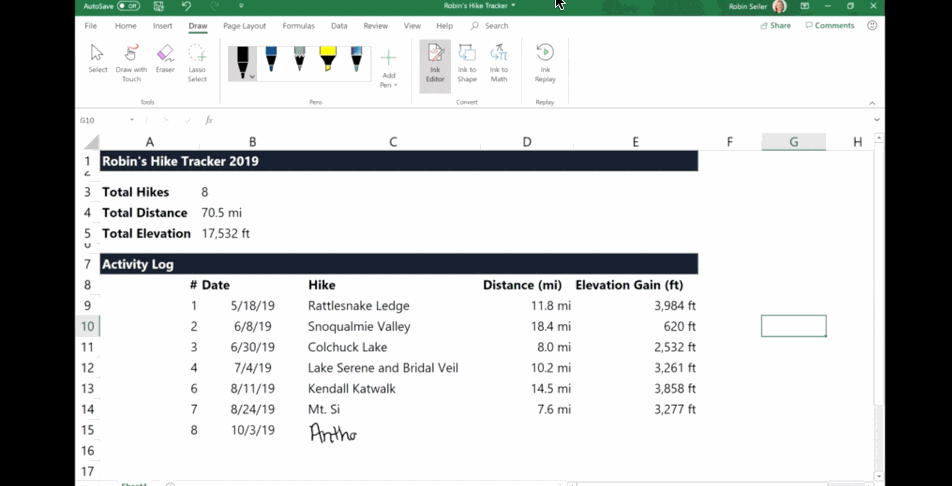Click the Ink to Shape button
The height and width of the screenshot is (486, 952).
pyautogui.click(x=467, y=62)
